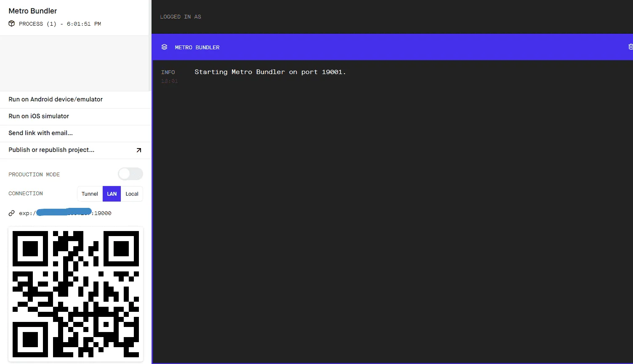Click the trash icon to clear Metro Bundler logs
The width and height of the screenshot is (633, 364).
630,47
